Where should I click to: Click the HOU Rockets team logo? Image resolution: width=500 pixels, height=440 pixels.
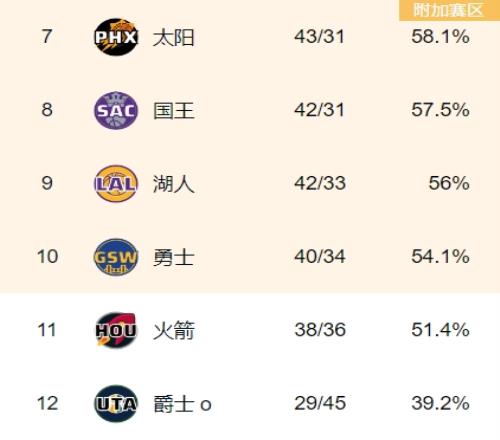click(x=116, y=330)
